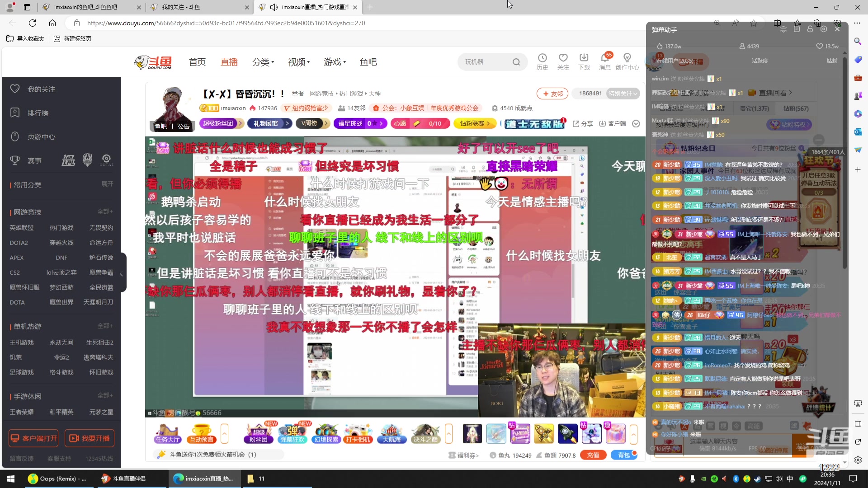This screenshot has height=488, width=868.
Task: Open Edge sidebar games chess icon
Action: 858,95
